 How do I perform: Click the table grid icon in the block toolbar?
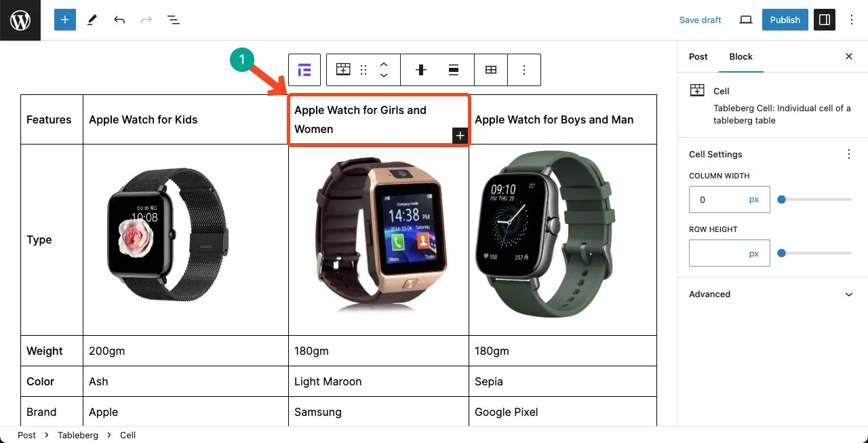pos(491,70)
